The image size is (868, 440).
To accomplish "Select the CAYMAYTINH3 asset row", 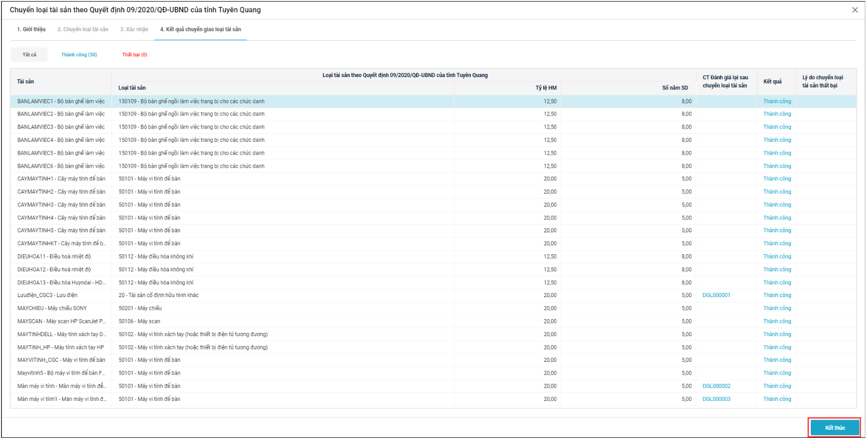I will (433, 205).
